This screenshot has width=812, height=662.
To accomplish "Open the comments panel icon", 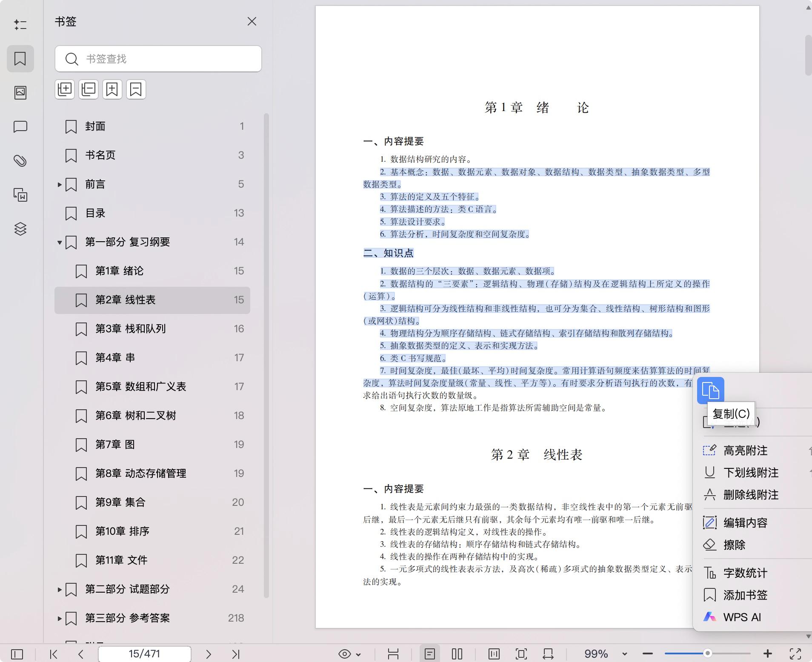I will click(x=20, y=127).
